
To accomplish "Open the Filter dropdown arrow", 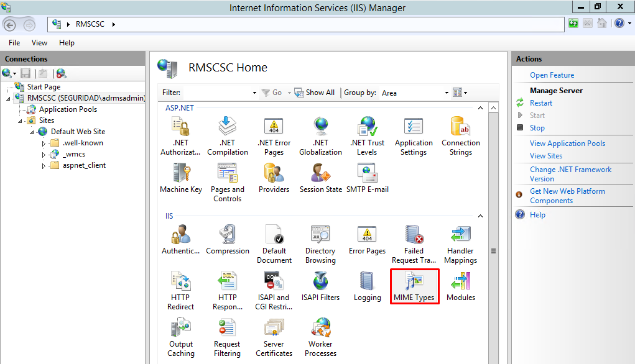I will click(254, 93).
